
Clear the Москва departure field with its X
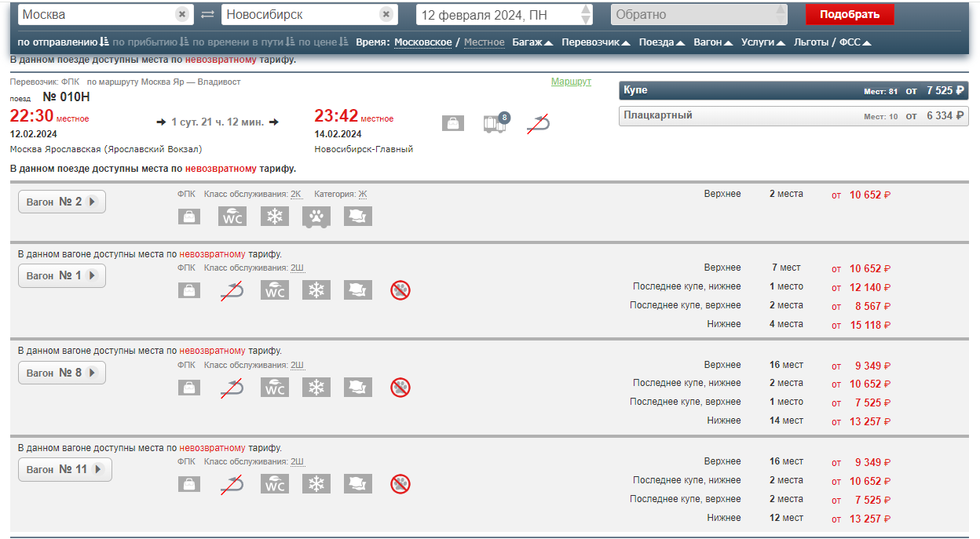[182, 15]
